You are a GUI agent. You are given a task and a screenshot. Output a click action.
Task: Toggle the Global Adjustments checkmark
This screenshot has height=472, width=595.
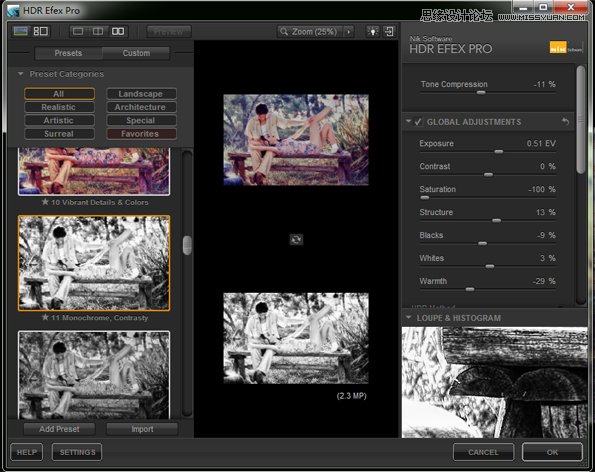point(418,122)
